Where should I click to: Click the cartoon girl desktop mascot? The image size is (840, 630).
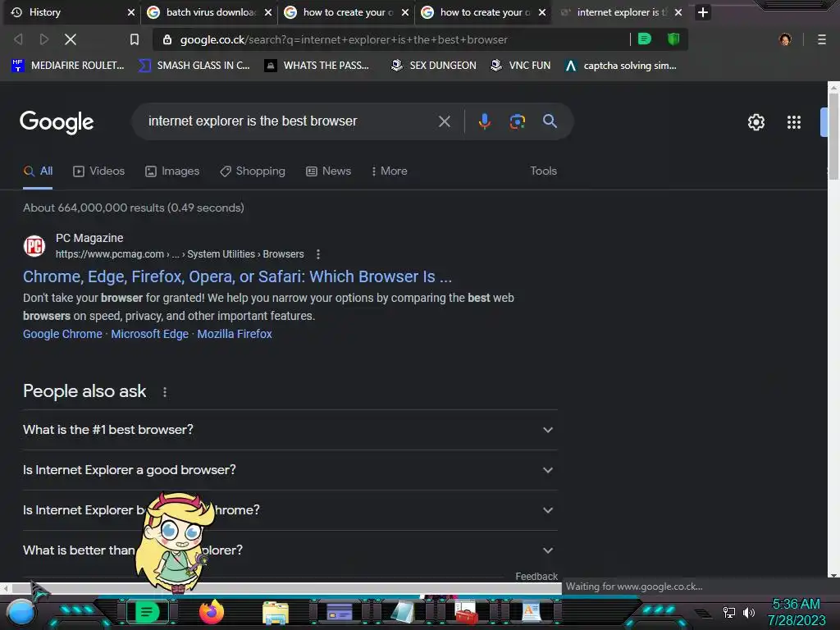pos(176,541)
